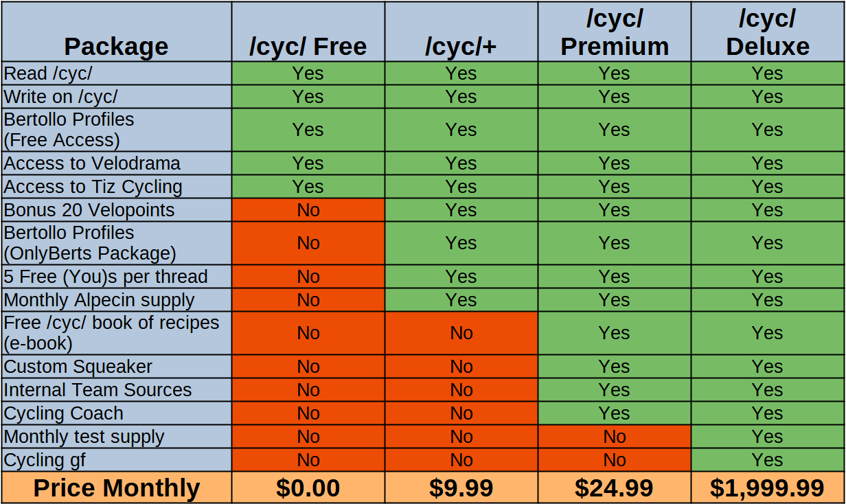Screen dimensions: 846x504
Task: Select the $9.99 price cell
Action: pos(461,488)
